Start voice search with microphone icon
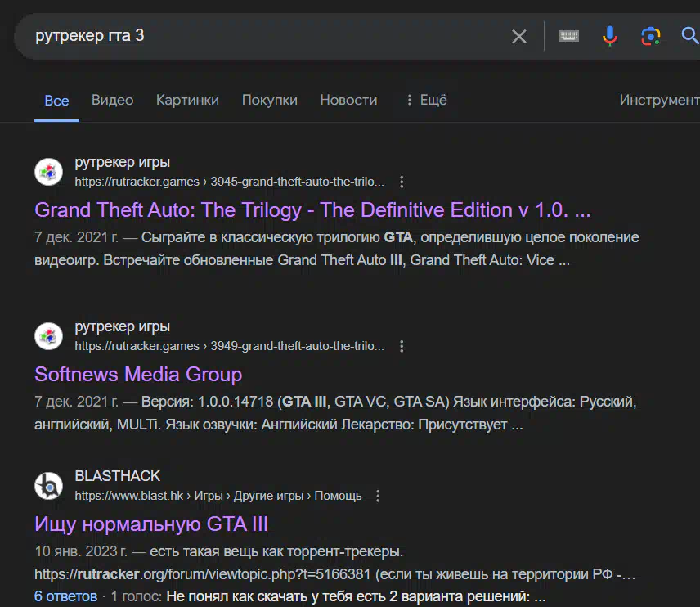 (x=610, y=36)
